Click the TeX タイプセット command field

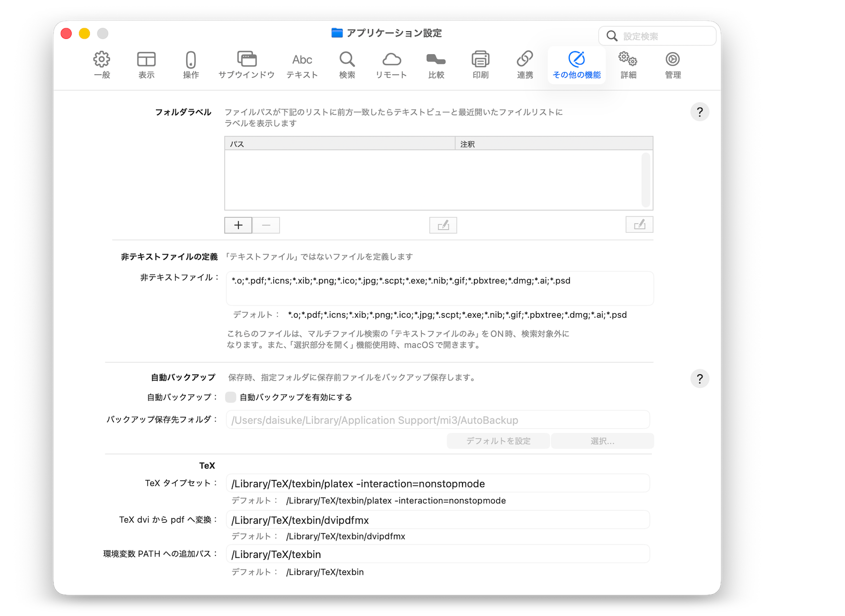click(x=438, y=483)
